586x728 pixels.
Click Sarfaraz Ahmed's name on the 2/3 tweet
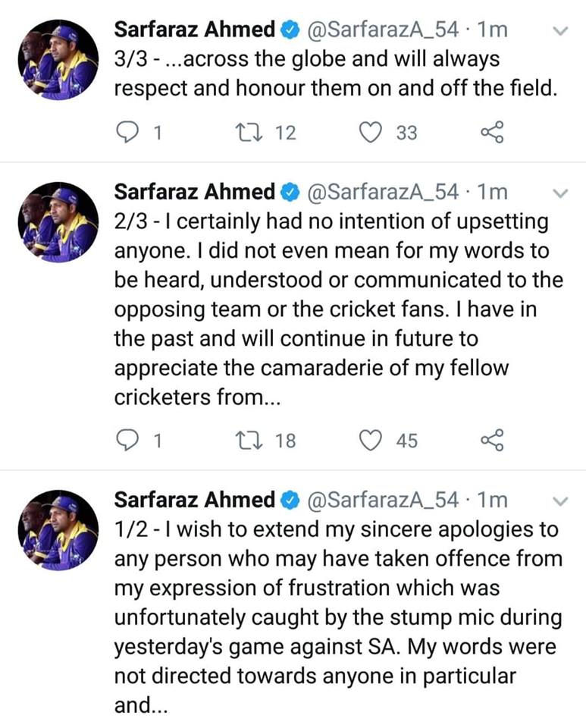pyautogui.click(x=193, y=191)
